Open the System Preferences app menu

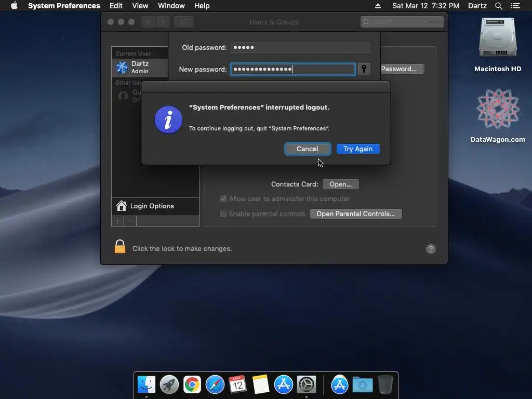tap(64, 6)
